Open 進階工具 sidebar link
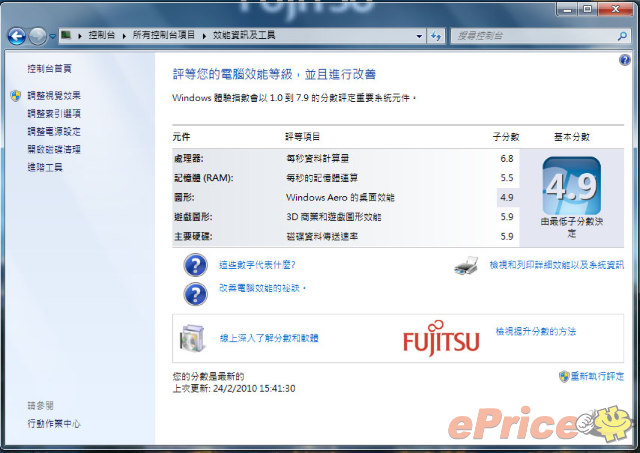 [45, 167]
